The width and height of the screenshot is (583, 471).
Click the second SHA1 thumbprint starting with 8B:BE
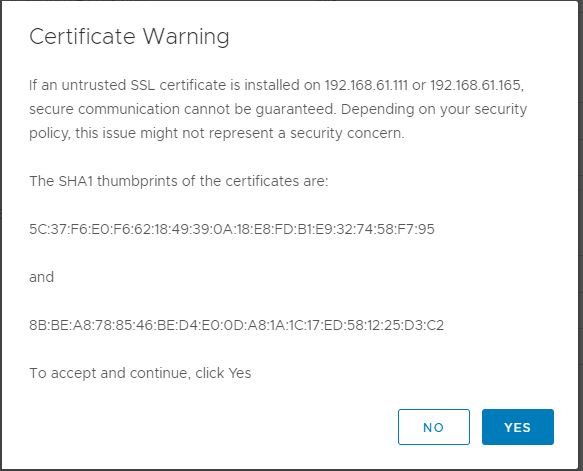click(x=236, y=325)
